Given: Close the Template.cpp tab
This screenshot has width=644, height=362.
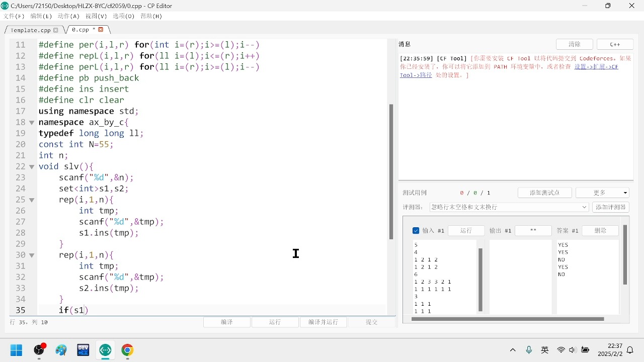Looking at the screenshot, I should pyautogui.click(x=56, y=30).
